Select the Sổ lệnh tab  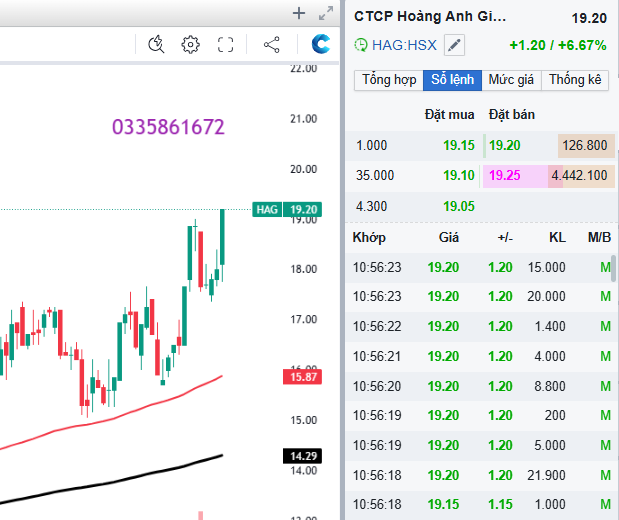point(452,80)
